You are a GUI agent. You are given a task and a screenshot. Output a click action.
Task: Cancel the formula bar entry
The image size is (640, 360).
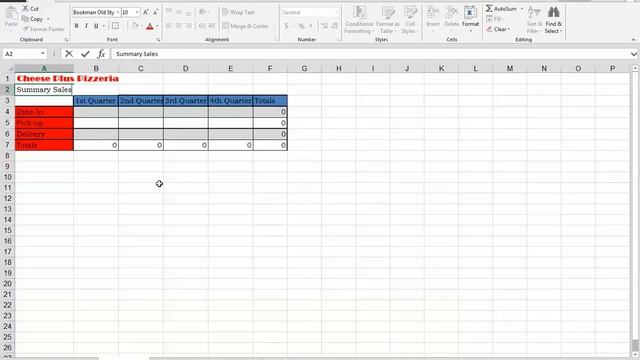tap(69, 54)
